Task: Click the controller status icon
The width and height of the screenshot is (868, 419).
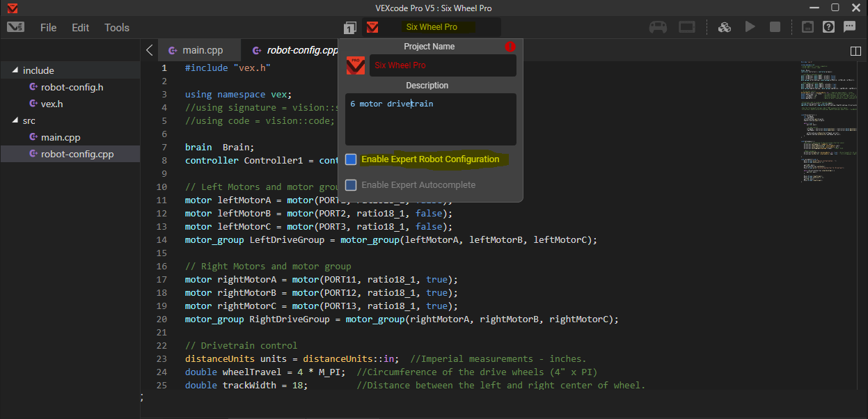Action: (658, 27)
